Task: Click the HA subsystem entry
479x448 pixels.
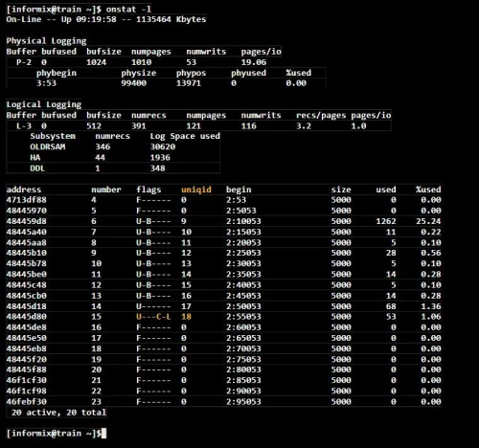Action: click(35, 158)
